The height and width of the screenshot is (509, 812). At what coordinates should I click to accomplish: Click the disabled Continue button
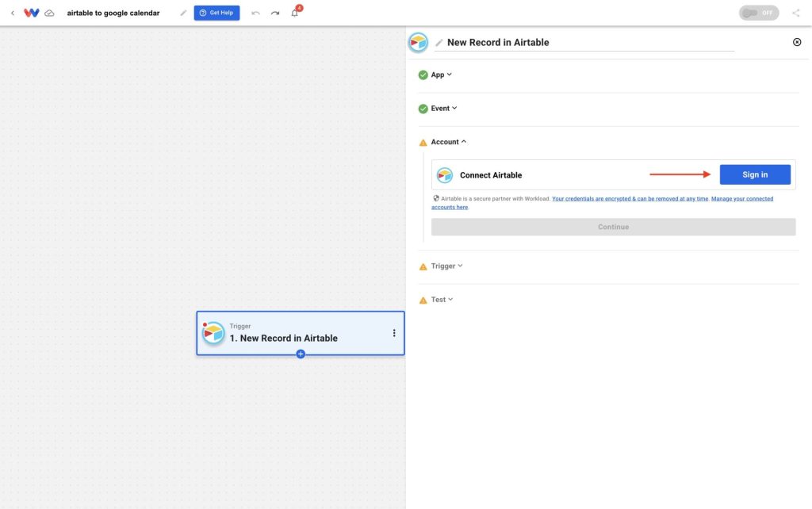tap(613, 227)
